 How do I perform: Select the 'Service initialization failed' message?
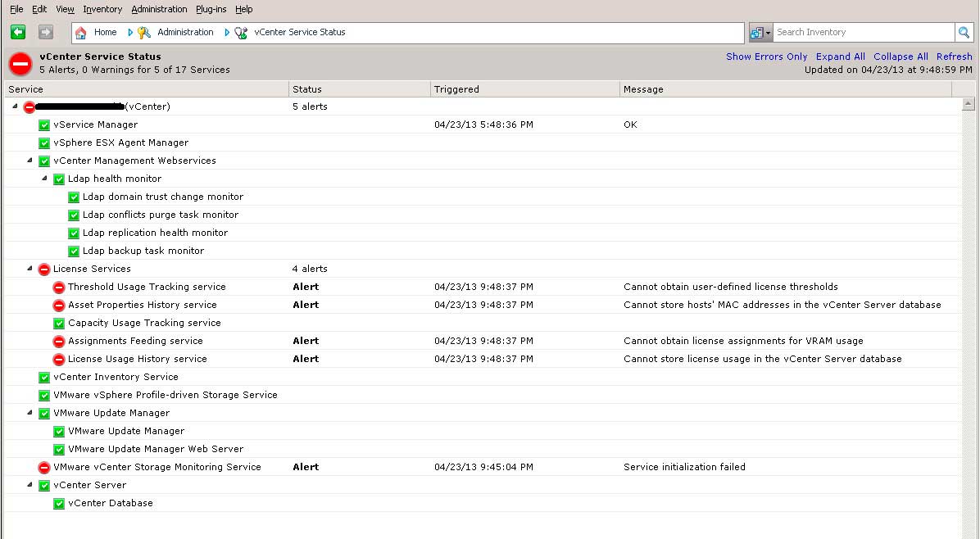(x=684, y=467)
